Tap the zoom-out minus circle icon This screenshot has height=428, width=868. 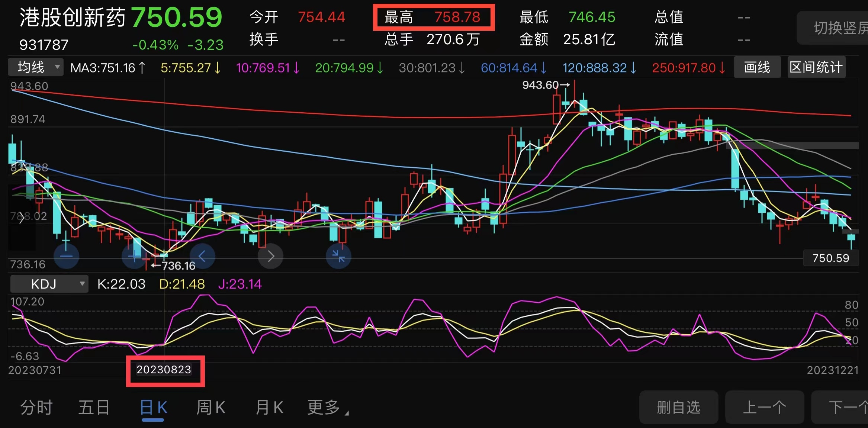66,256
